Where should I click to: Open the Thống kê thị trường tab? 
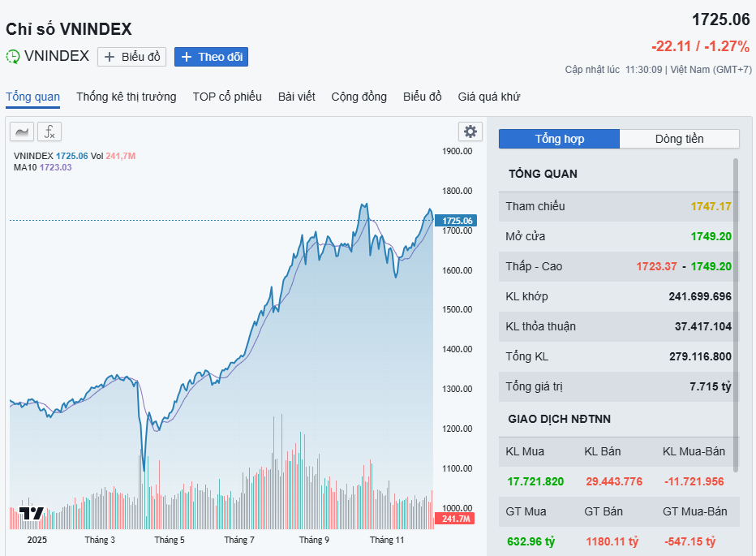click(126, 97)
